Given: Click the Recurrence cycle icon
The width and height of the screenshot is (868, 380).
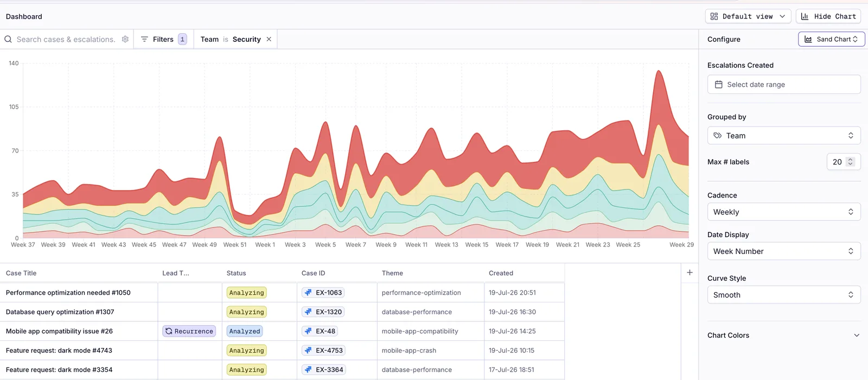Looking at the screenshot, I should tap(169, 331).
